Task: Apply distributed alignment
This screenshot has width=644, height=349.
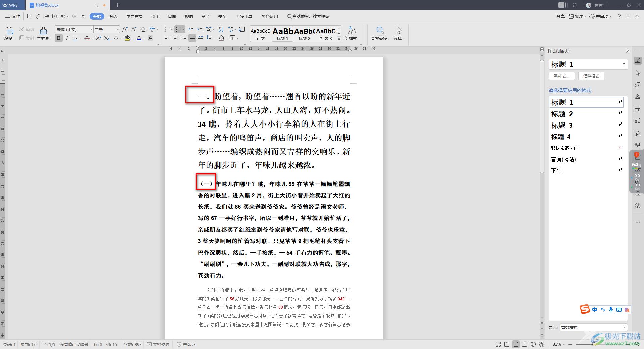Action: [x=201, y=38]
